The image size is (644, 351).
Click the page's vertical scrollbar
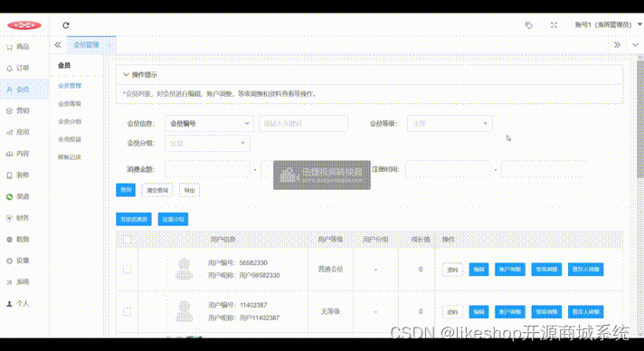[640, 119]
